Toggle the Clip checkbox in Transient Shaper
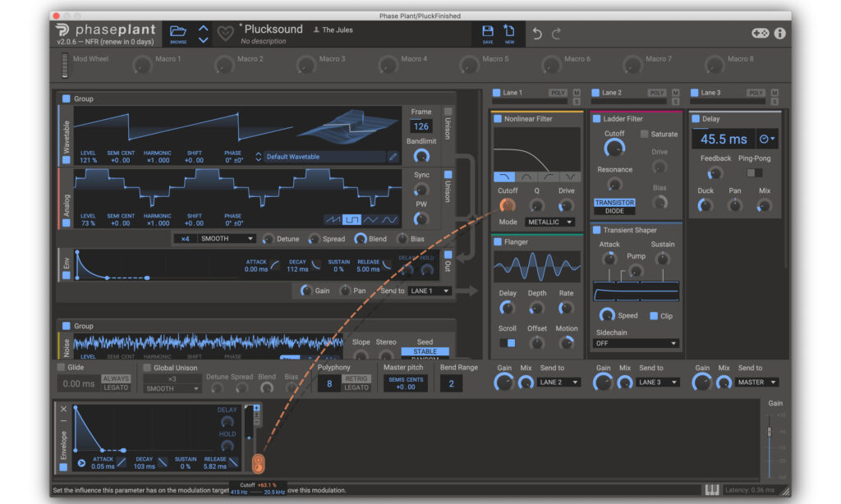841x504 pixels. (654, 316)
